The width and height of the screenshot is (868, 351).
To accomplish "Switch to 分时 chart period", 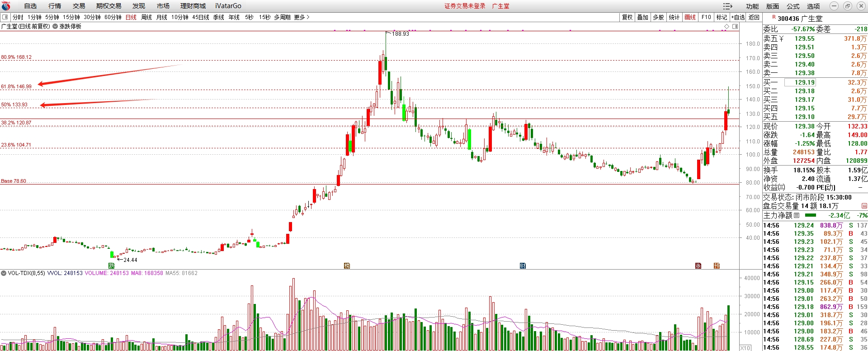I will click(18, 17).
